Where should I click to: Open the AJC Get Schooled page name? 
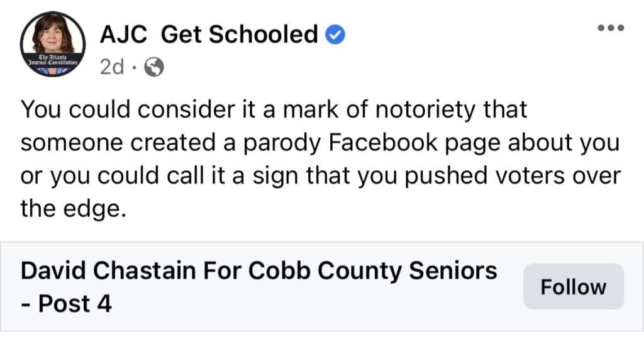pyautogui.click(x=209, y=34)
